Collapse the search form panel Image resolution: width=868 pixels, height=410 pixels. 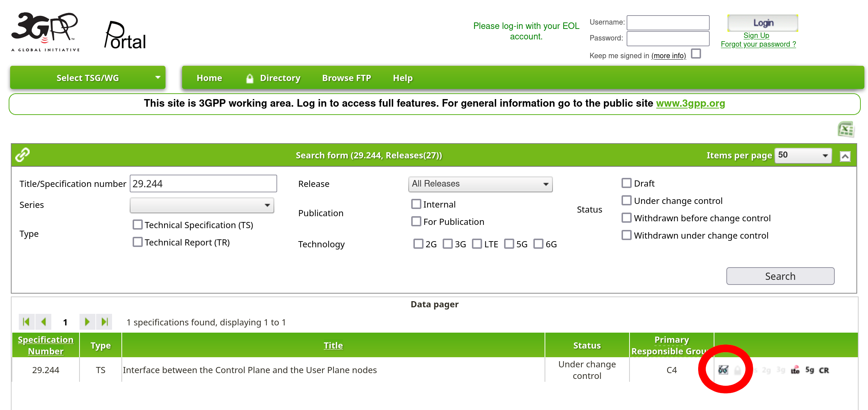(x=845, y=156)
